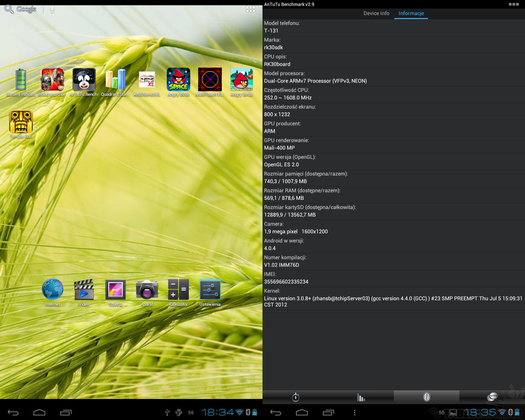Image resolution: width=525 pixels, height=420 pixels.
Task: Open MultiTouch Visualizer app
Action: click(210, 80)
